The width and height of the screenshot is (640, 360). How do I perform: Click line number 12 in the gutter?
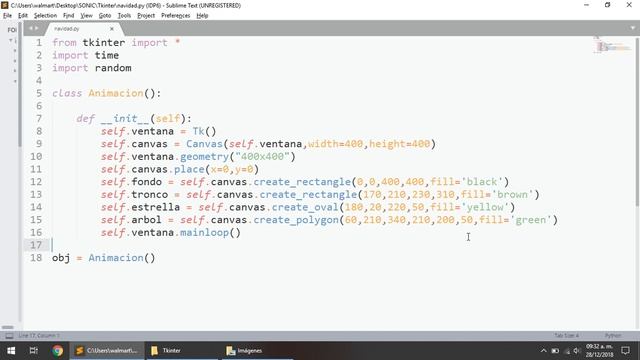36,182
